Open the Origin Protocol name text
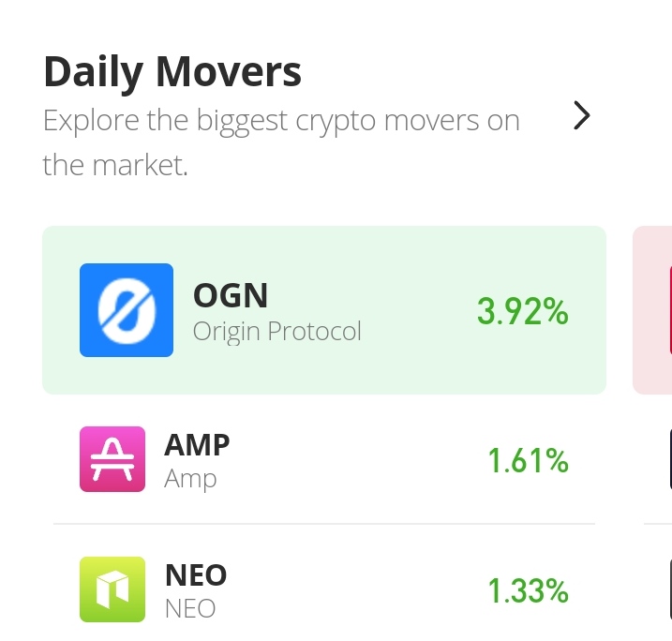This screenshot has height=641, width=672. (x=276, y=332)
